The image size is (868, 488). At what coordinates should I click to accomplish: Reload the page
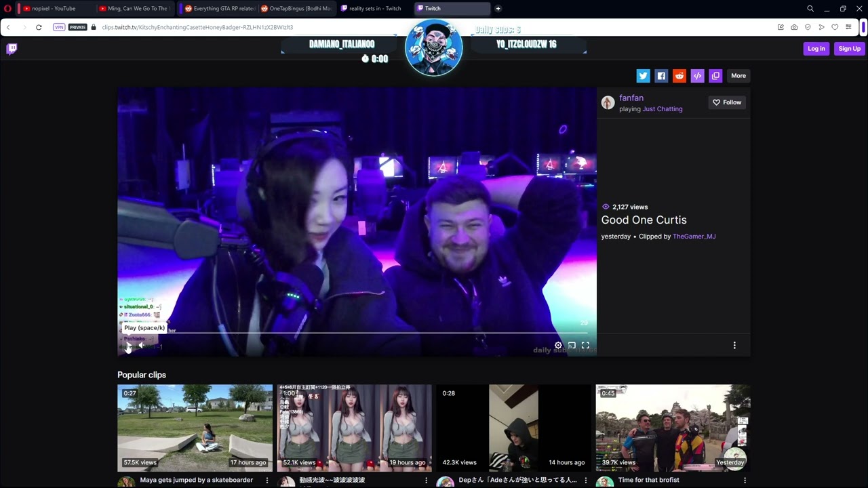click(x=39, y=27)
